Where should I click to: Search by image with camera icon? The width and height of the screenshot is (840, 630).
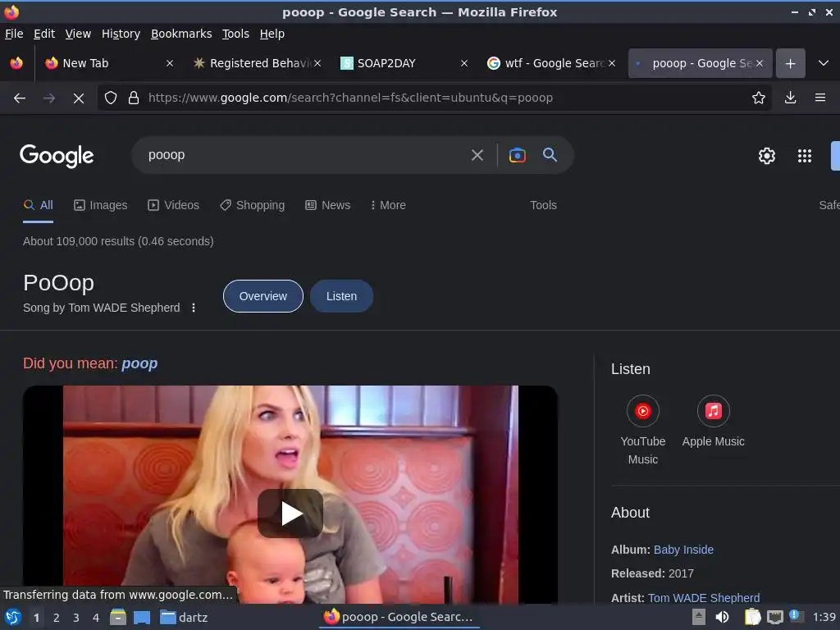pyautogui.click(x=517, y=155)
